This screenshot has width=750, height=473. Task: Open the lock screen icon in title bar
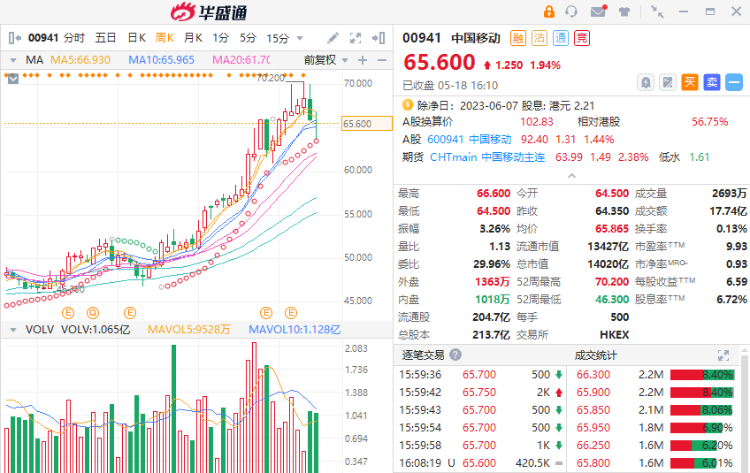(x=549, y=11)
